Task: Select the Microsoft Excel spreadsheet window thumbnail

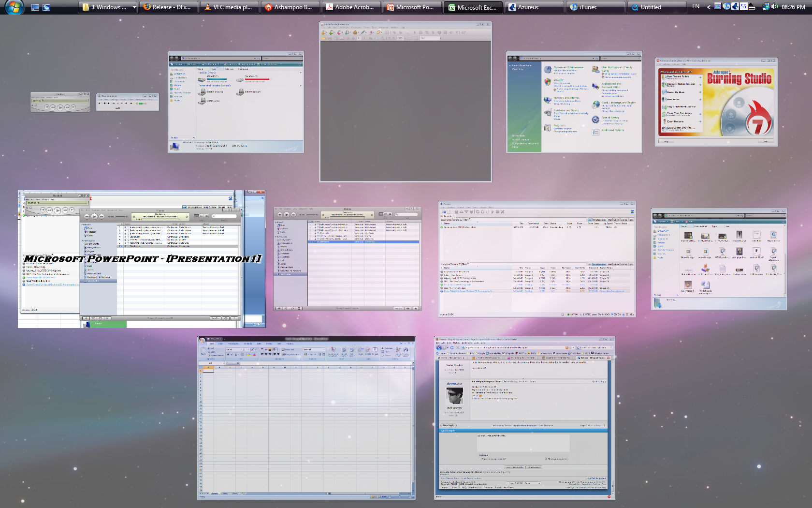Action: (x=306, y=418)
